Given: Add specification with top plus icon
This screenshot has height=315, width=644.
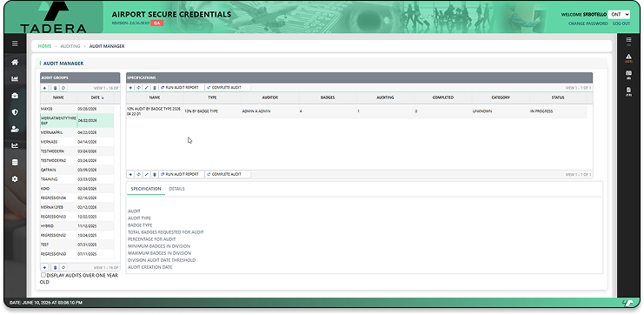Looking at the screenshot, I should click(130, 88).
